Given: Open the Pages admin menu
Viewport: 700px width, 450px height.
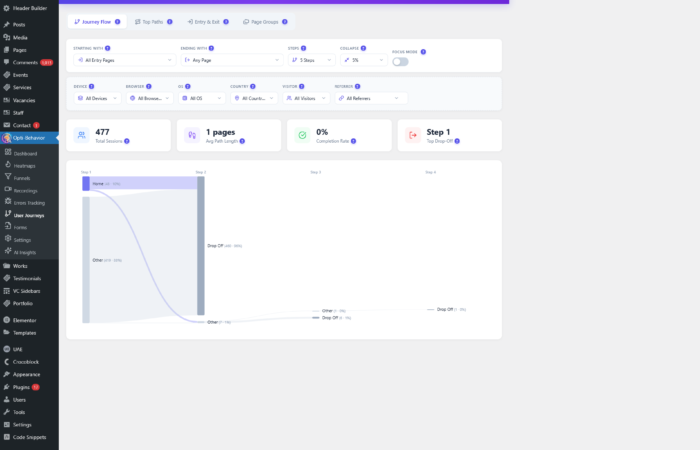Looking at the screenshot, I should (x=20, y=50).
